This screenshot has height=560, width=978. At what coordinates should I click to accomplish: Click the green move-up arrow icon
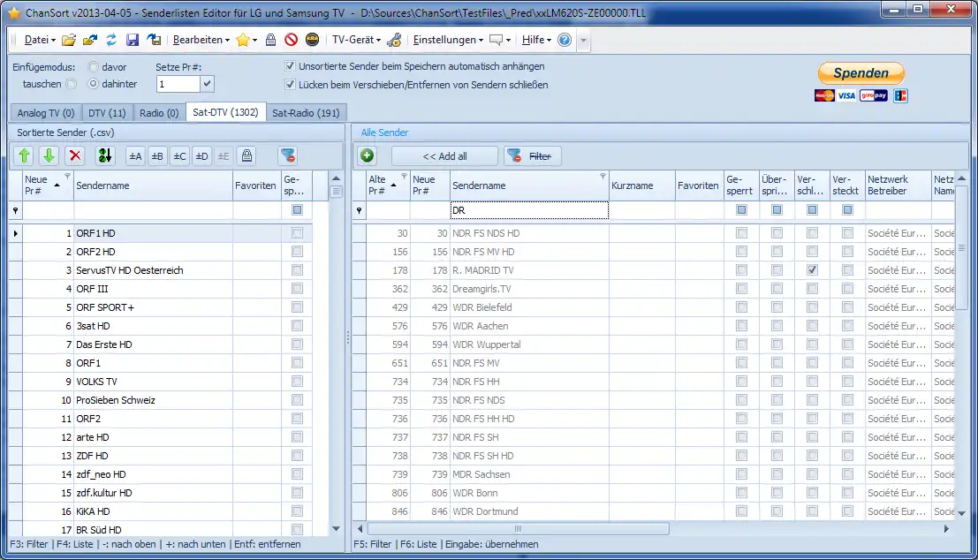pyautogui.click(x=25, y=156)
